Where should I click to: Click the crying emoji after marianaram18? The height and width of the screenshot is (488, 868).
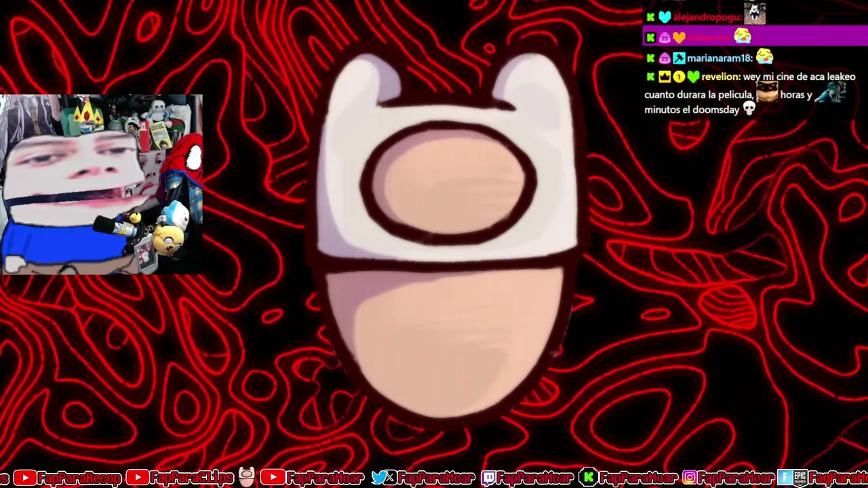pyautogui.click(x=764, y=57)
